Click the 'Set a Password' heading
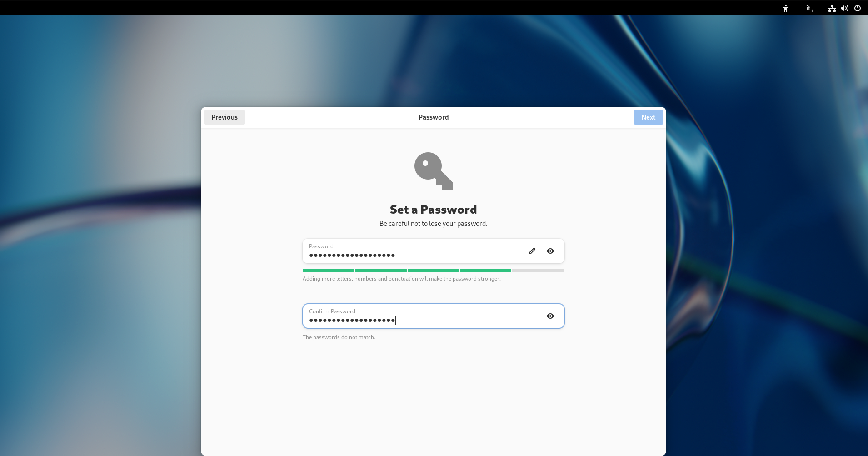 (x=433, y=210)
